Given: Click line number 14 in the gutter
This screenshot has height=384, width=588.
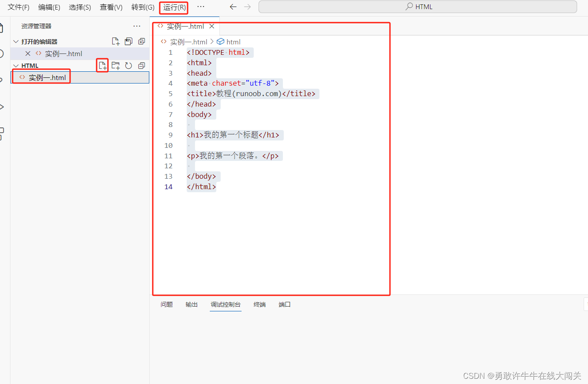Looking at the screenshot, I should tap(169, 187).
